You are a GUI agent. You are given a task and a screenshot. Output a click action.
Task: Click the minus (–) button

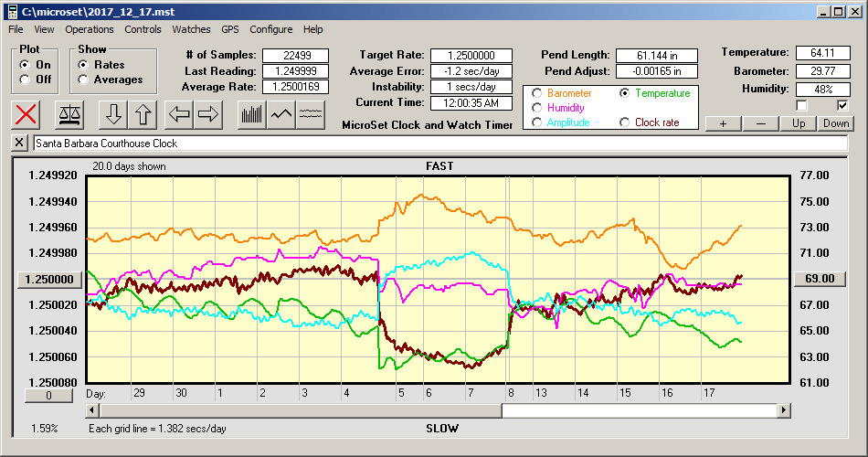[760, 123]
